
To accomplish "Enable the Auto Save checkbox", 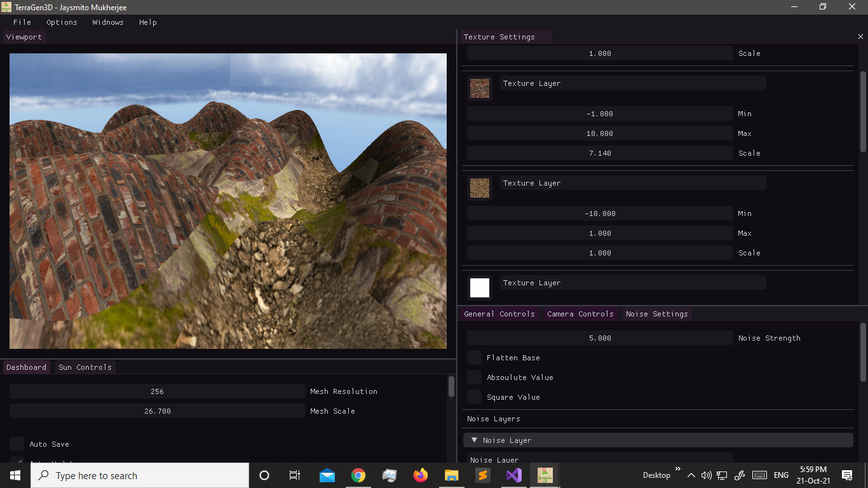I will pyautogui.click(x=17, y=444).
